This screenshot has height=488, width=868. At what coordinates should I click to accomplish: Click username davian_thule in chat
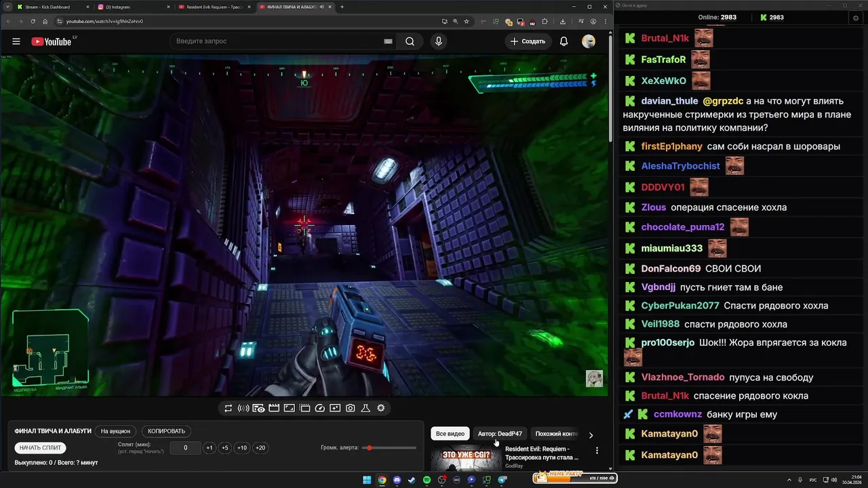click(x=669, y=101)
